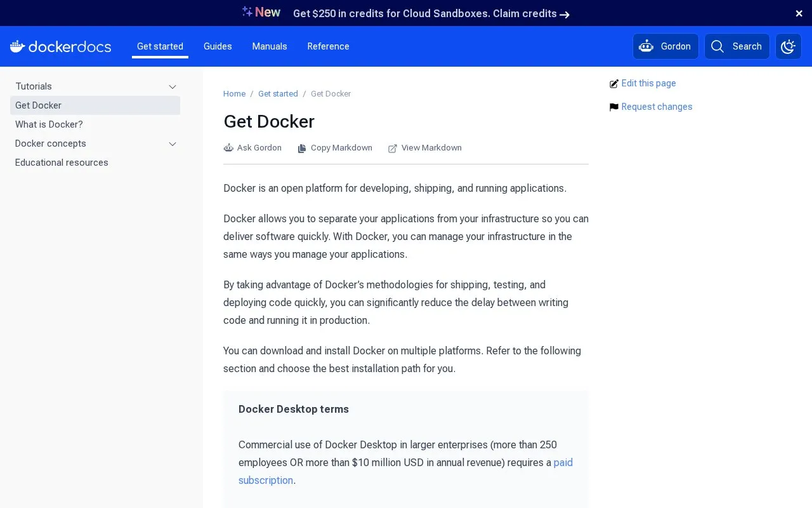Image resolution: width=812 pixels, height=508 pixels.
Task: Click the Get Docker breadcrumb text
Action: coord(331,94)
